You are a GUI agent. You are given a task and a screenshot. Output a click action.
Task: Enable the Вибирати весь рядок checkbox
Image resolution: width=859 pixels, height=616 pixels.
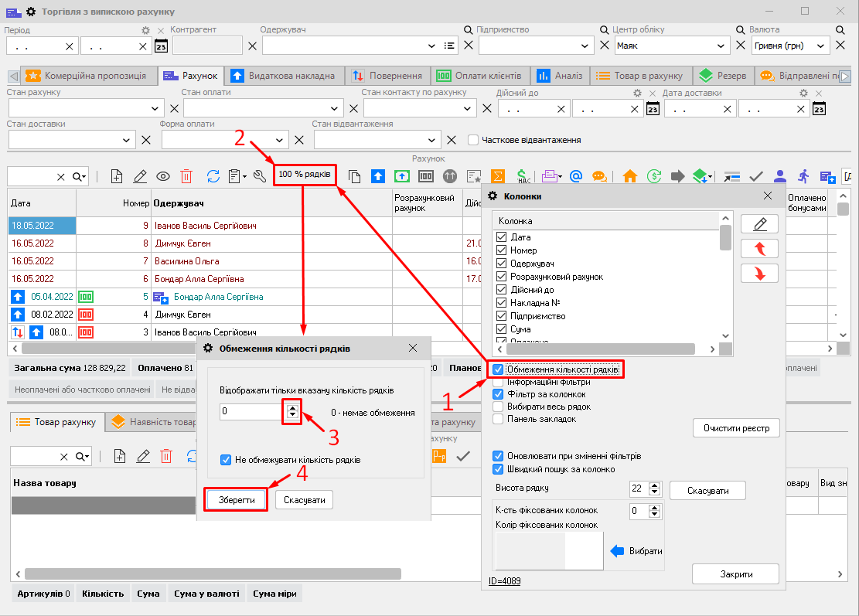click(499, 407)
